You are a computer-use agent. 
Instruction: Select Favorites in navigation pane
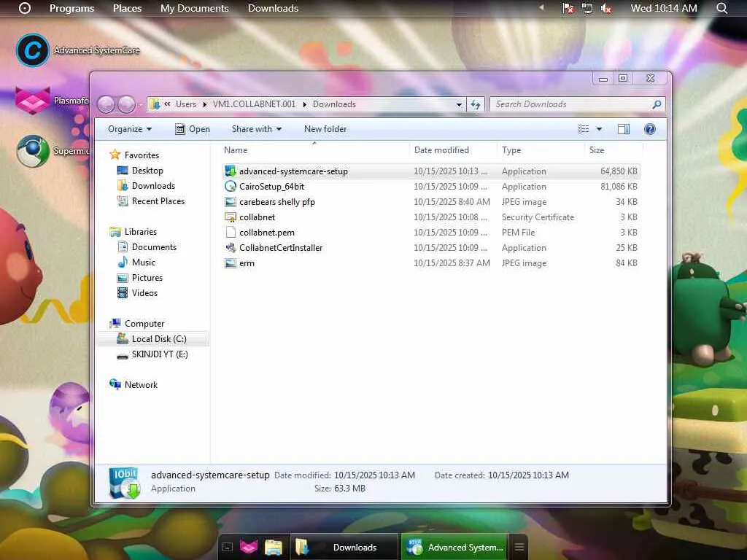pyautogui.click(x=142, y=155)
